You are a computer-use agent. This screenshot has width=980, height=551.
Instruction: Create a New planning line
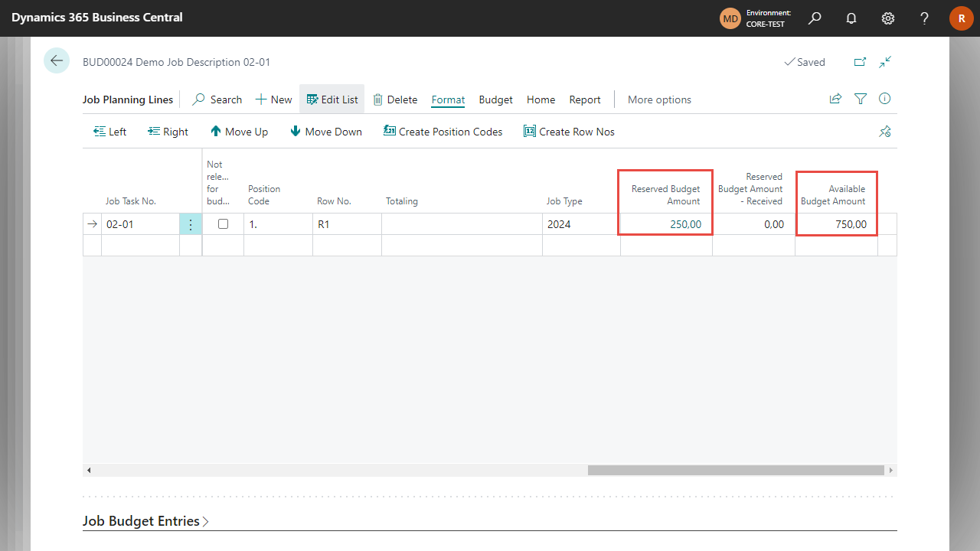[x=273, y=99]
